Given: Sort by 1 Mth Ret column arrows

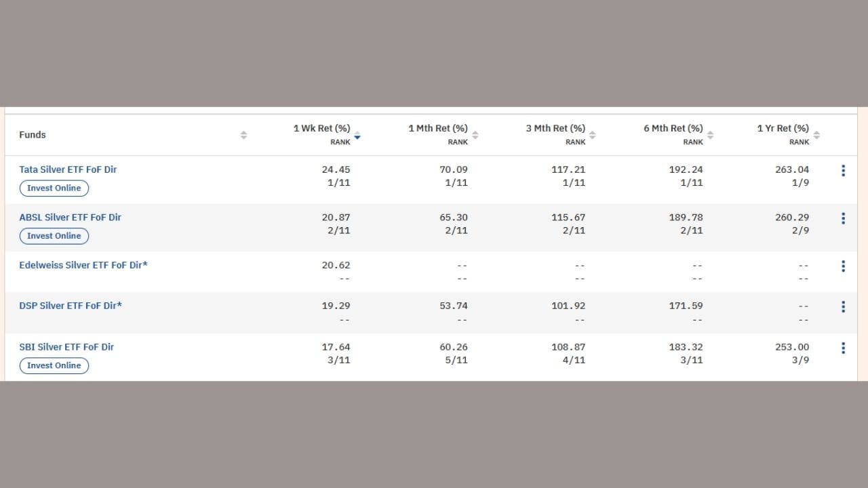Looking at the screenshot, I should click(x=475, y=135).
